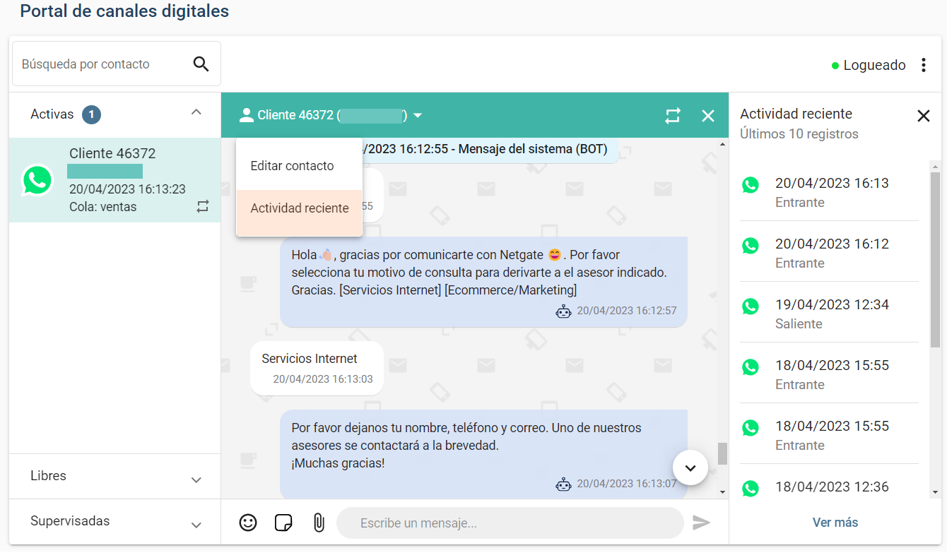Viewport: 947px width, 560px height.
Task: Click the activity list scrollbar thumb
Action: [935, 259]
